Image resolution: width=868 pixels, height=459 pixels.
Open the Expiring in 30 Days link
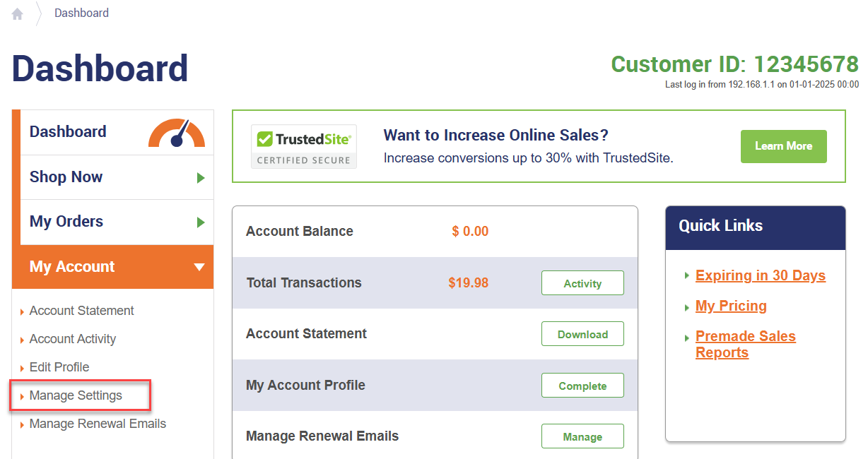(x=760, y=275)
